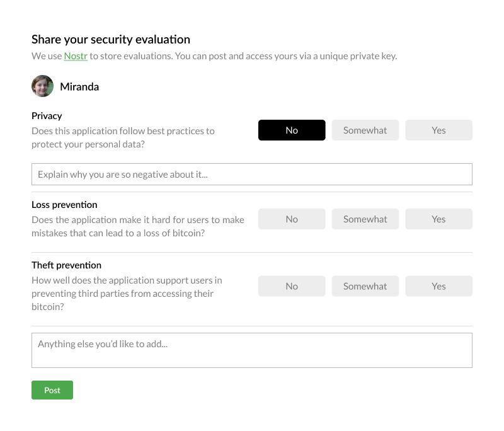Select No for Theft prevention

[x=291, y=285]
